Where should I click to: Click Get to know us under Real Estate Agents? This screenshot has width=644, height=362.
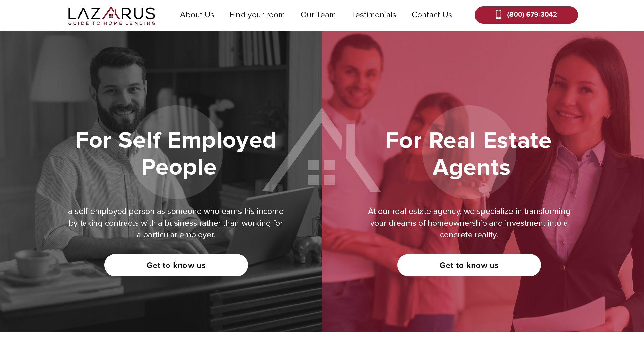(469, 265)
